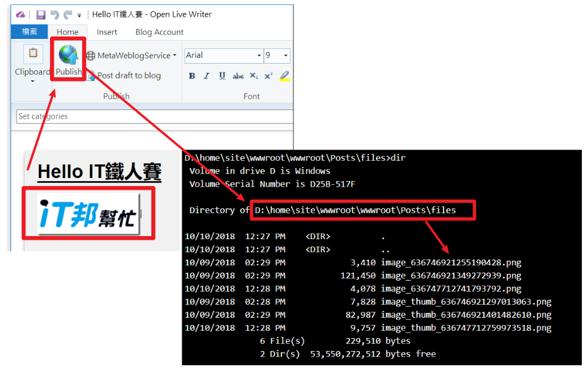The image size is (588, 377).
Task: Click image_thumb_636746921401482610.png in the listing
Action: point(466,315)
